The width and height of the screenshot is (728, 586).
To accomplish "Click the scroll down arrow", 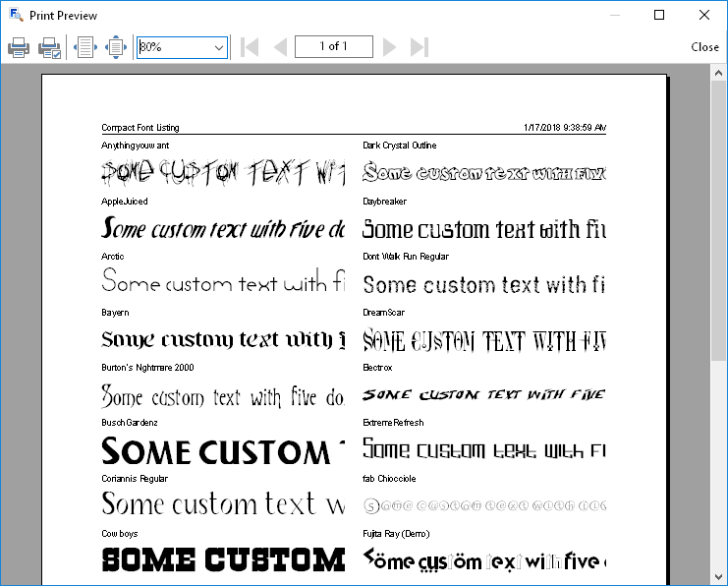I will pos(718,577).
